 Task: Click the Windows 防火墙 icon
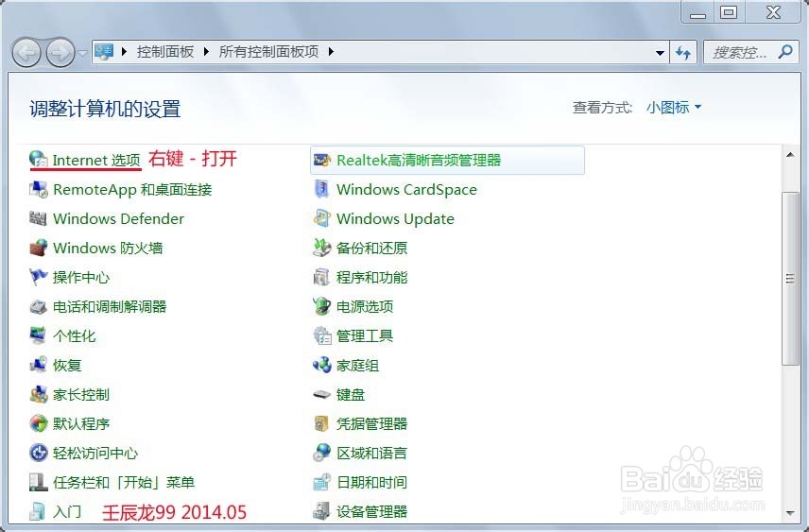coord(38,249)
